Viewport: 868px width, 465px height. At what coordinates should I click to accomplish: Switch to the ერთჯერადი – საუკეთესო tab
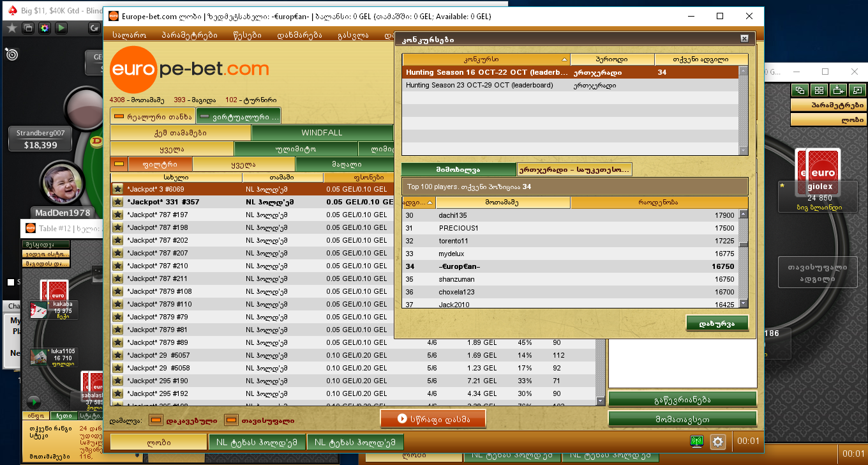click(x=574, y=169)
